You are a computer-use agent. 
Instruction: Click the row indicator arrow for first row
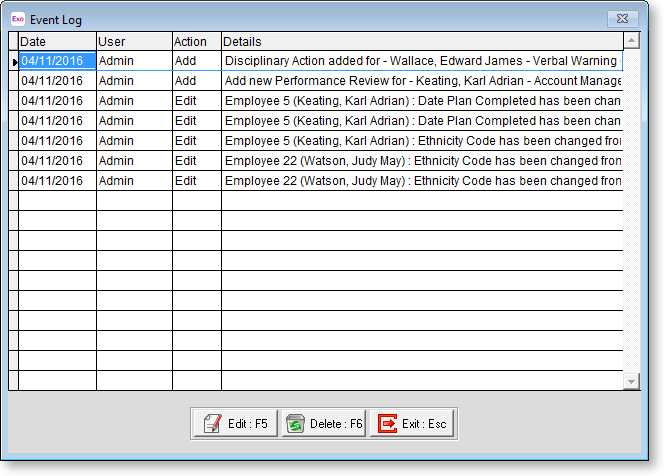tap(14, 62)
